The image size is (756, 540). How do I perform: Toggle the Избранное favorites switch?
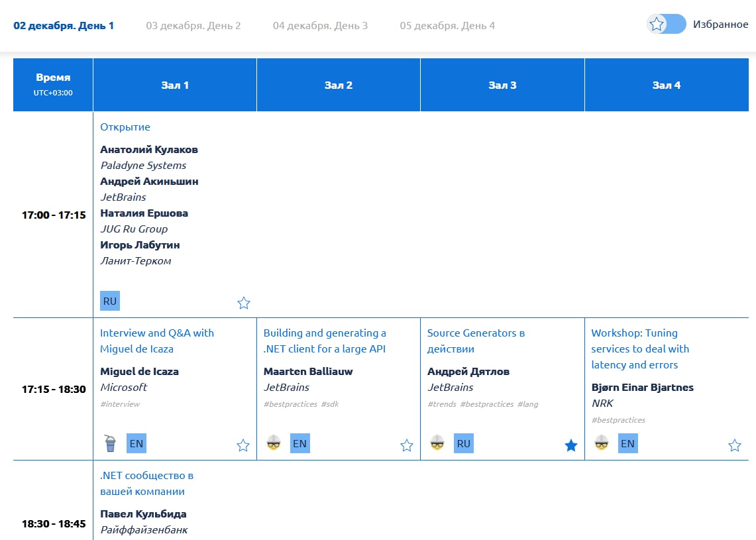[x=667, y=24]
